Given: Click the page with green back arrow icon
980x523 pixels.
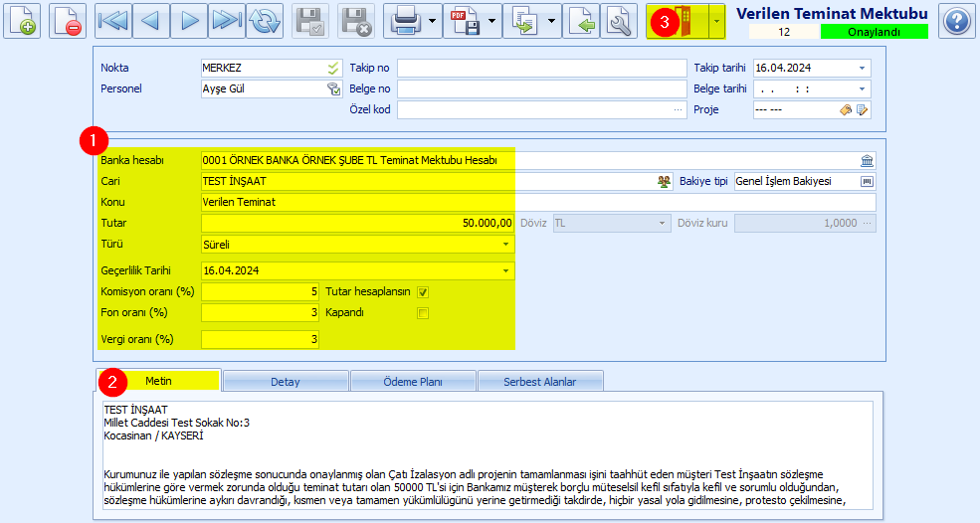Looking at the screenshot, I should coord(581,21).
